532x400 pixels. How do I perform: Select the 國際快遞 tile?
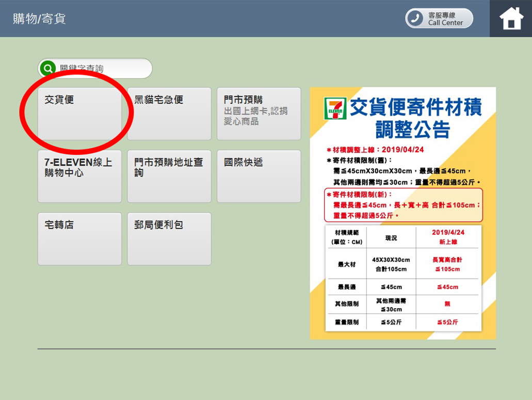(259, 177)
